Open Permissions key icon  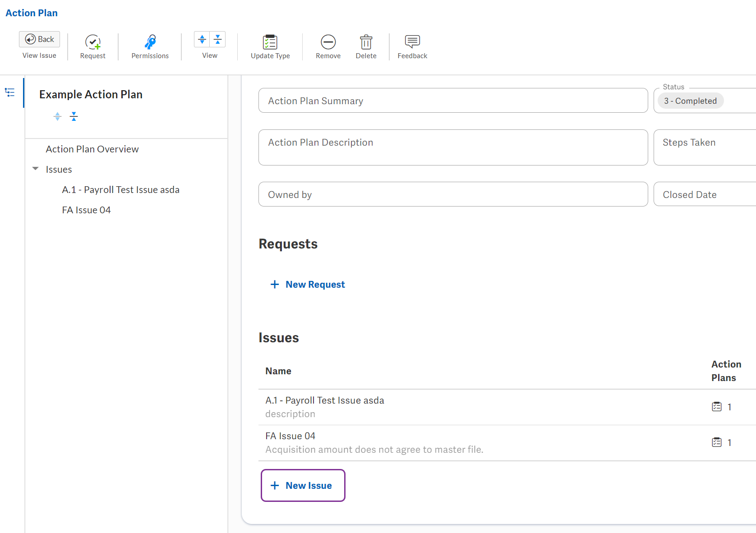[x=150, y=42]
